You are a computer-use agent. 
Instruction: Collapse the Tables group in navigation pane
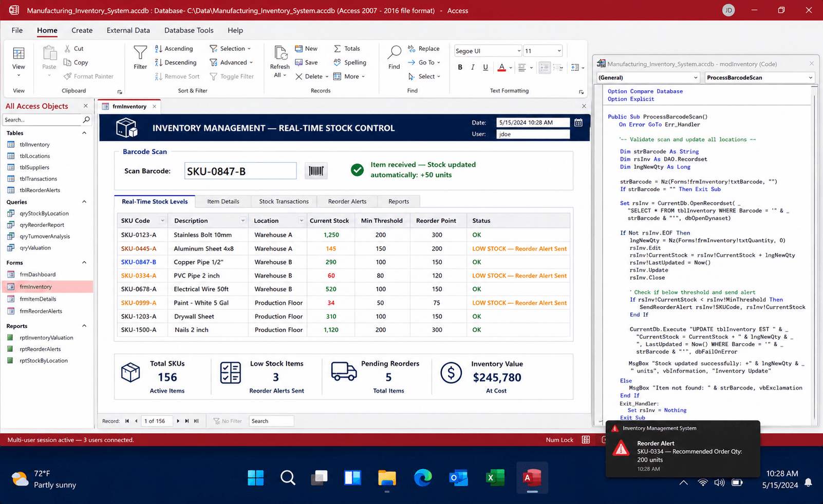pyautogui.click(x=84, y=133)
